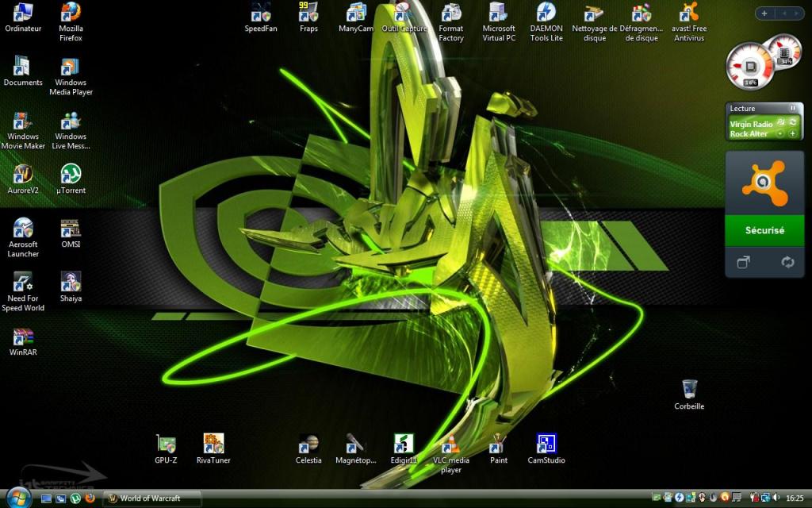Click the orange avast logo in the gadget
The width and height of the screenshot is (812, 508).
(765, 183)
